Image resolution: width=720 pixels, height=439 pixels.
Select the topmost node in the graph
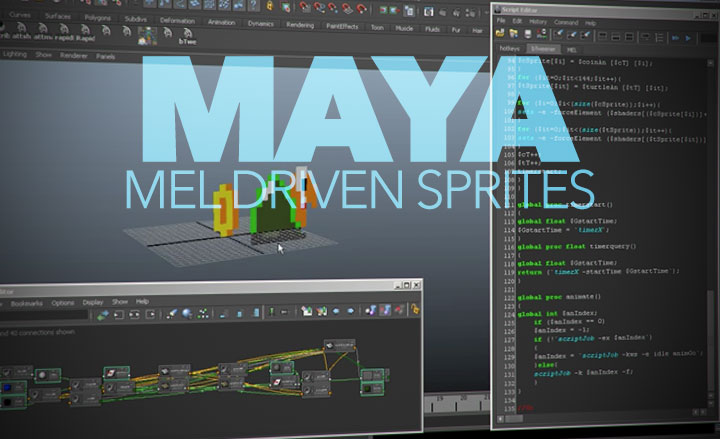[339, 345]
